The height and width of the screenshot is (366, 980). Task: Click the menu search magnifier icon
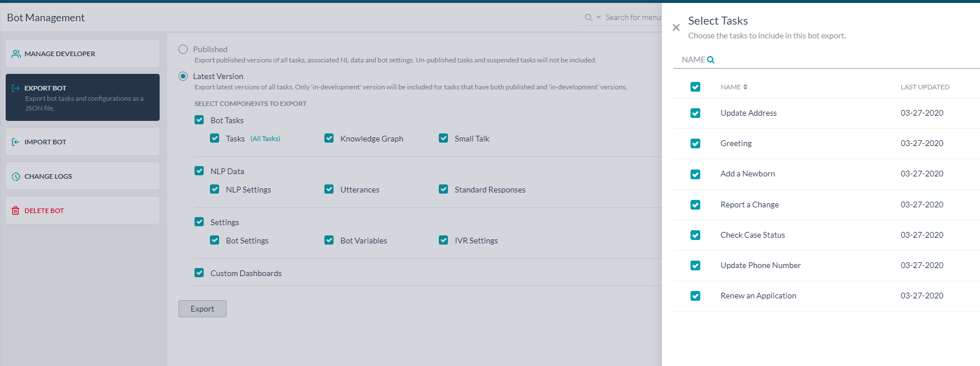pos(588,18)
